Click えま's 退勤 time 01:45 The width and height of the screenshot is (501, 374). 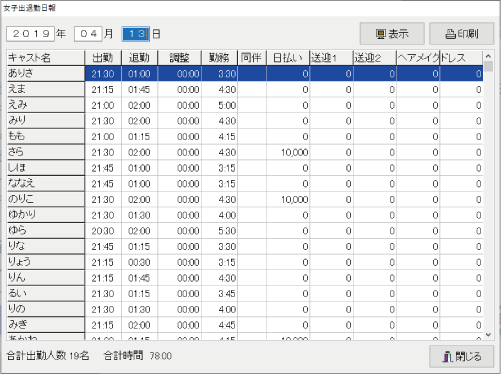click(x=139, y=90)
